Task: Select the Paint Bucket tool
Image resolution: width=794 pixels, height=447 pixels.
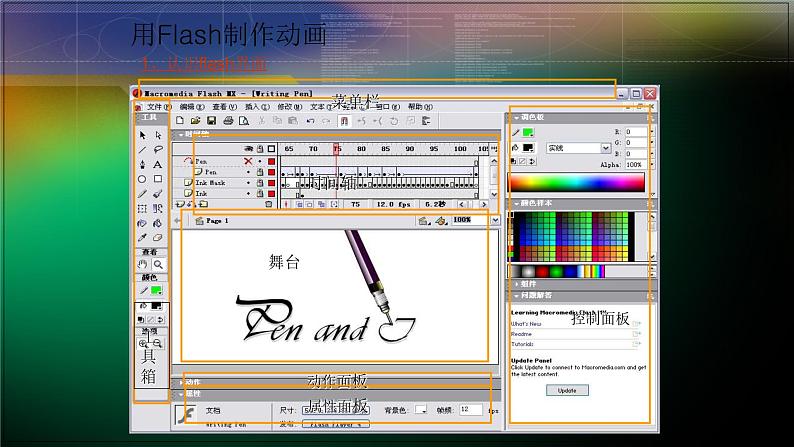Action: (x=158, y=223)
